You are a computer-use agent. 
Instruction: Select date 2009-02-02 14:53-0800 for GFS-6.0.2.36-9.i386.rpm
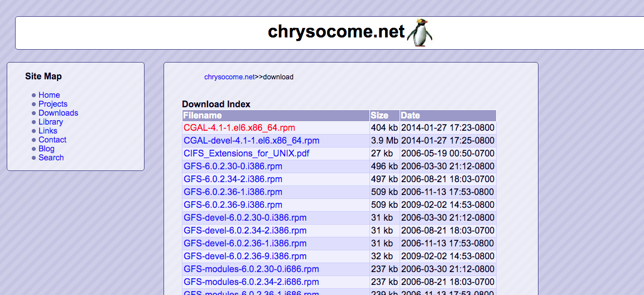click(x=448, y=205)
